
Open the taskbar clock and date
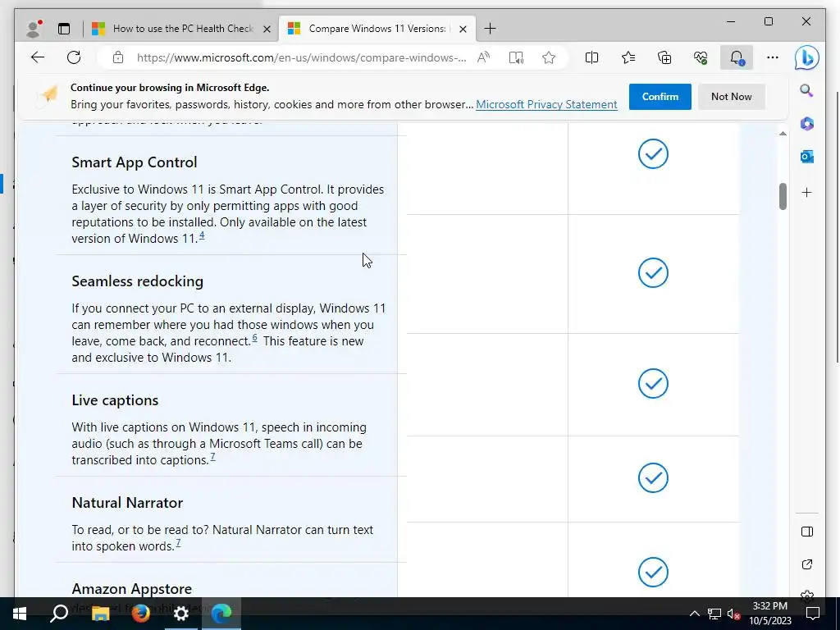pos(769,614)
